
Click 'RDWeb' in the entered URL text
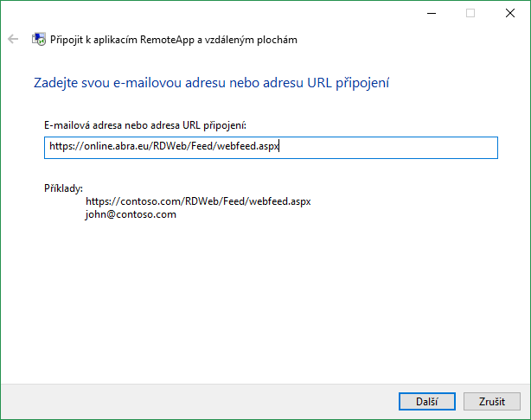168,147
